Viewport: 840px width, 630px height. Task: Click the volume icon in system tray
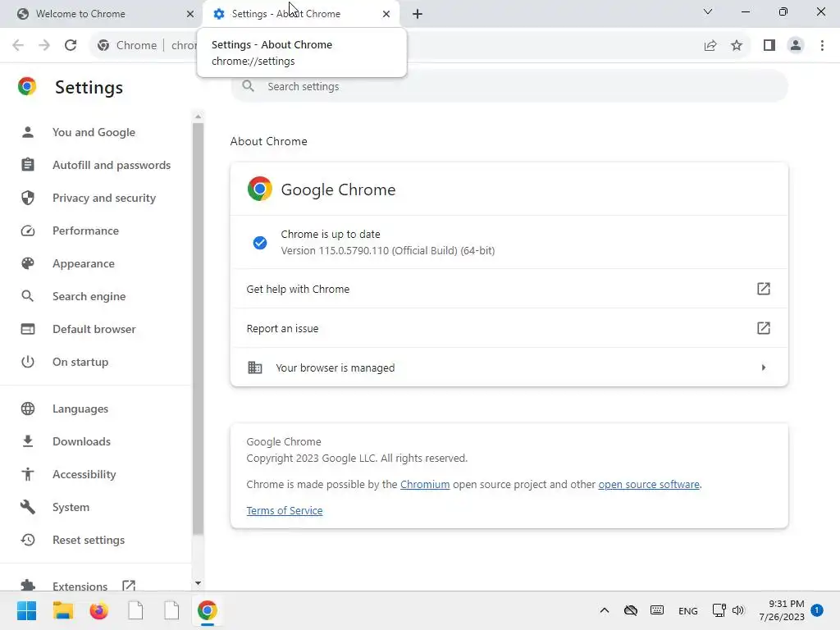pyautogui.click(x=738, y=610)
